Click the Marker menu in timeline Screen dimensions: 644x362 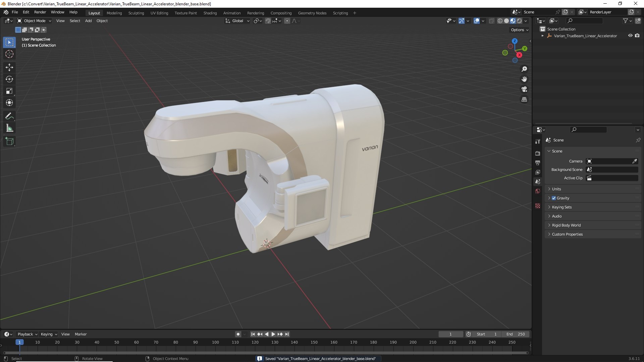coord(80,334)
